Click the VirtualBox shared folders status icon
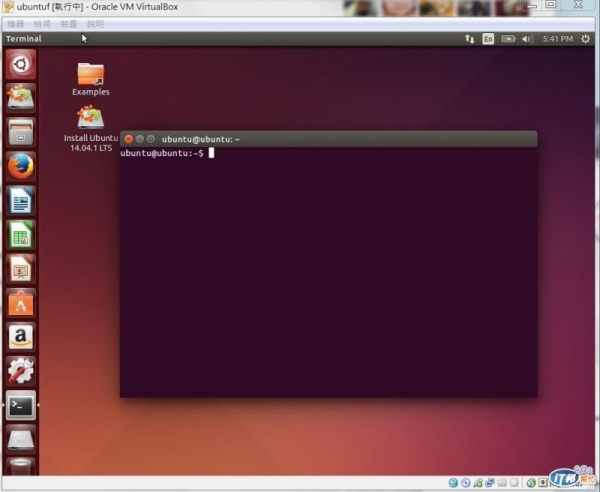The height and width of the screenshot is (492, 600). (502, 483)
